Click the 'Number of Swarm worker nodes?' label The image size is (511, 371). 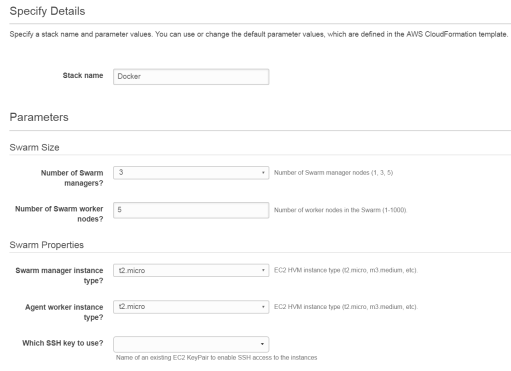click(59, 214)
